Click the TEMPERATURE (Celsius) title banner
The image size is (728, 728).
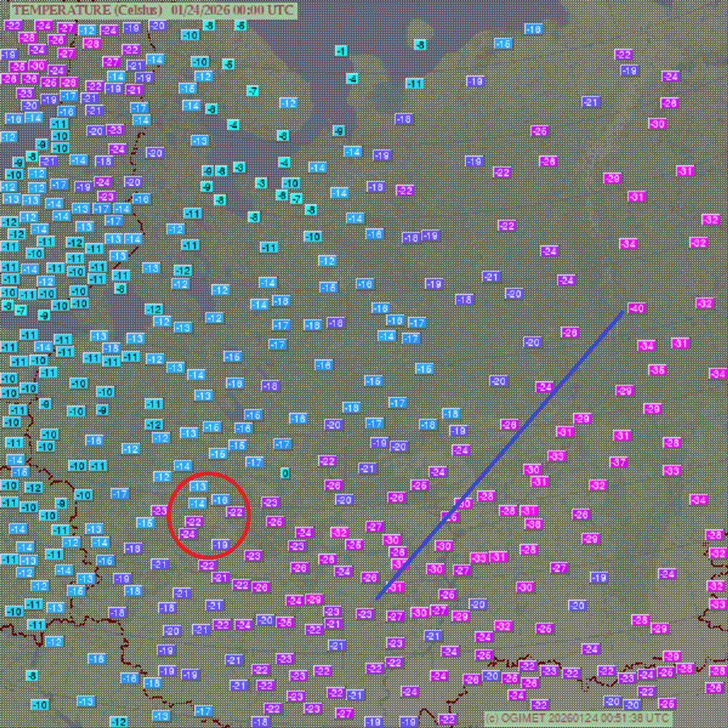pyautogui.click(x=154, y=11)
